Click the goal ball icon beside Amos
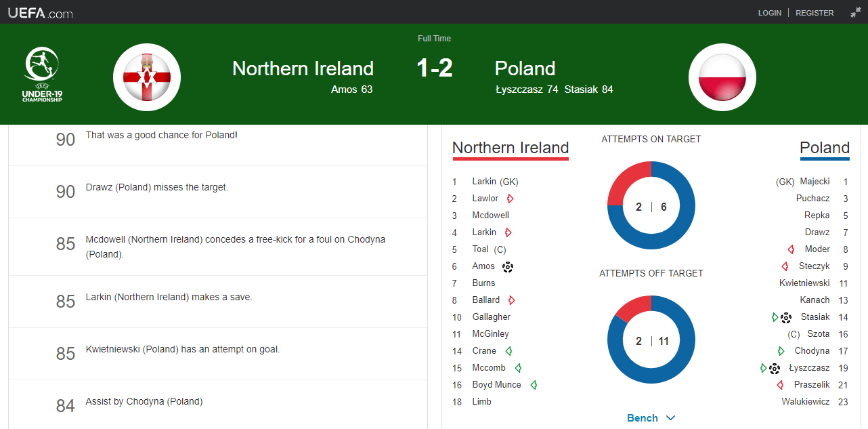868x429 pixels. coord(508,266)
